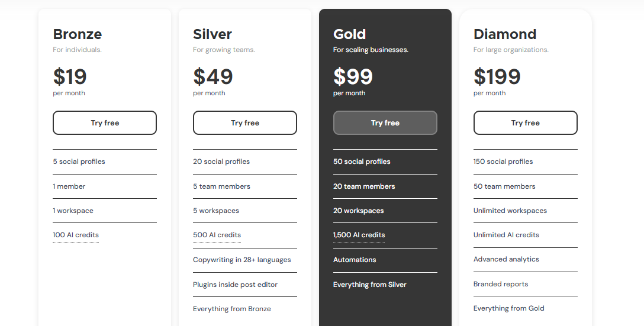Click Try free under Bronze plan
This screenshot has width=644, height=326.
105,122
